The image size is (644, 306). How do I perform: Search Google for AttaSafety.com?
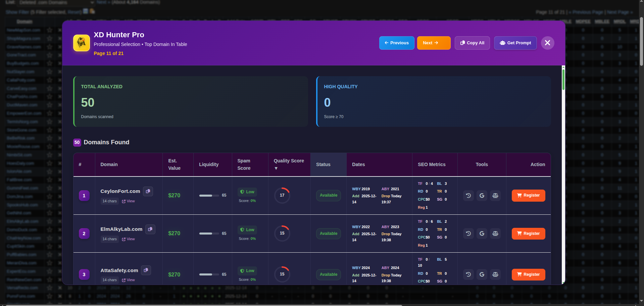point(482,274)
